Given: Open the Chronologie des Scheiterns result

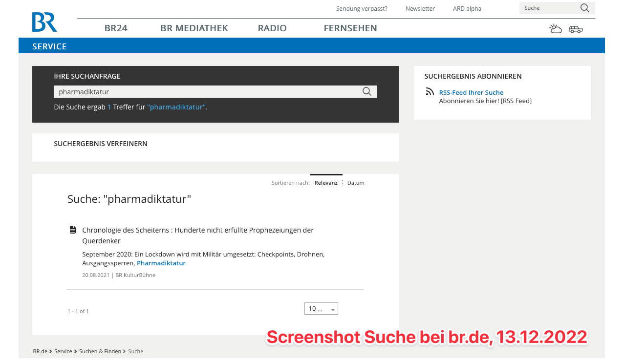Looking at the screenshot, I should (198, 236).
